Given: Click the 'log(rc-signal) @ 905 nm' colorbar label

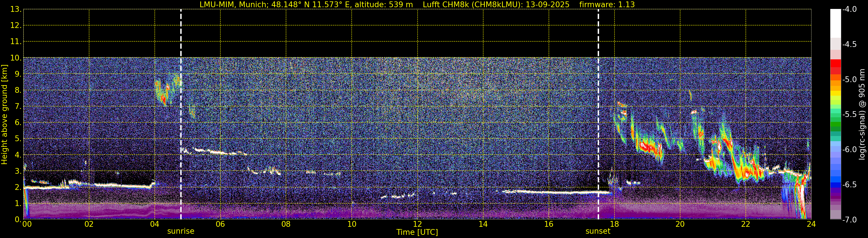Looking at the screenshot, I should [862, 114].
